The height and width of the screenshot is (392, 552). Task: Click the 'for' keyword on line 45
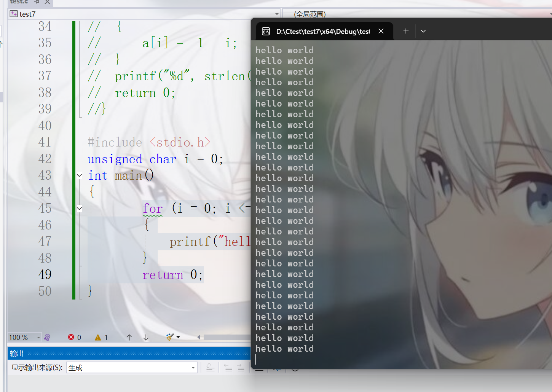[x=153, y=209]
